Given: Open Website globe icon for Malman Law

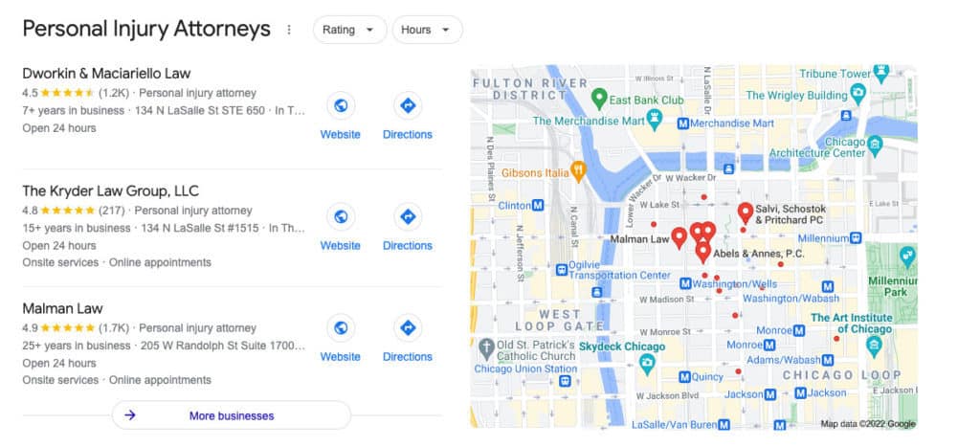Looking at the screenshot, I should pyautogui.click(x=341, y=328).
